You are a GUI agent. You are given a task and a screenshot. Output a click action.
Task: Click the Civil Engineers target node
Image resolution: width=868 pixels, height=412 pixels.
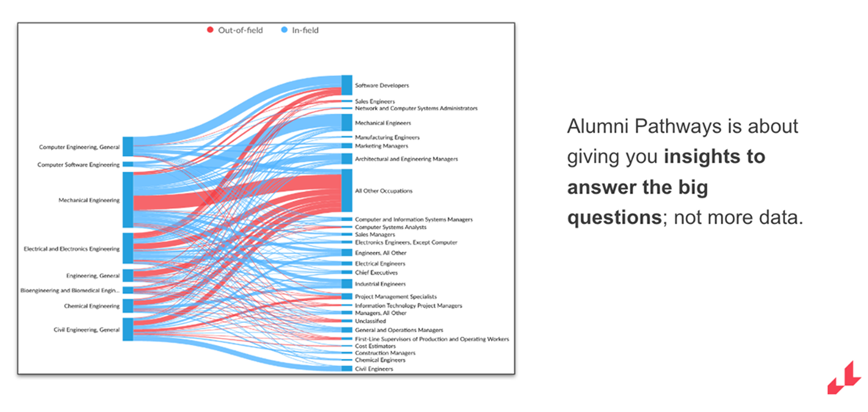tap(347, 369)
